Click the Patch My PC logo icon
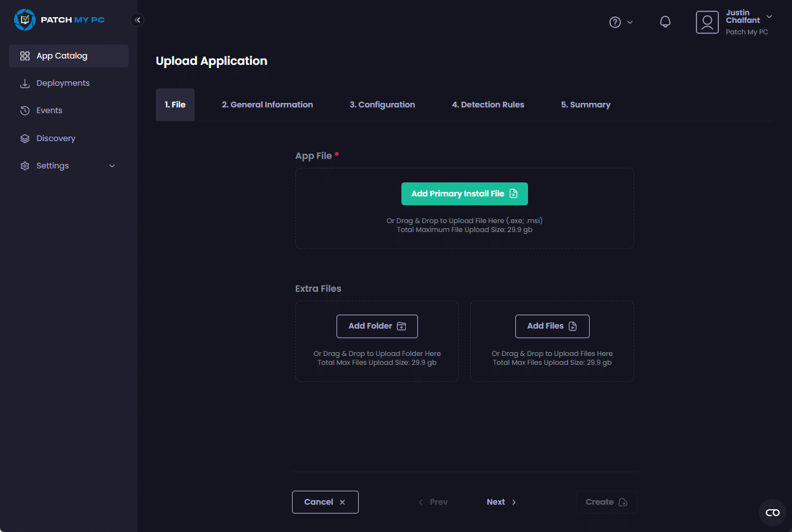Screen dimensions: 792x532 click(x=25, y=20)
